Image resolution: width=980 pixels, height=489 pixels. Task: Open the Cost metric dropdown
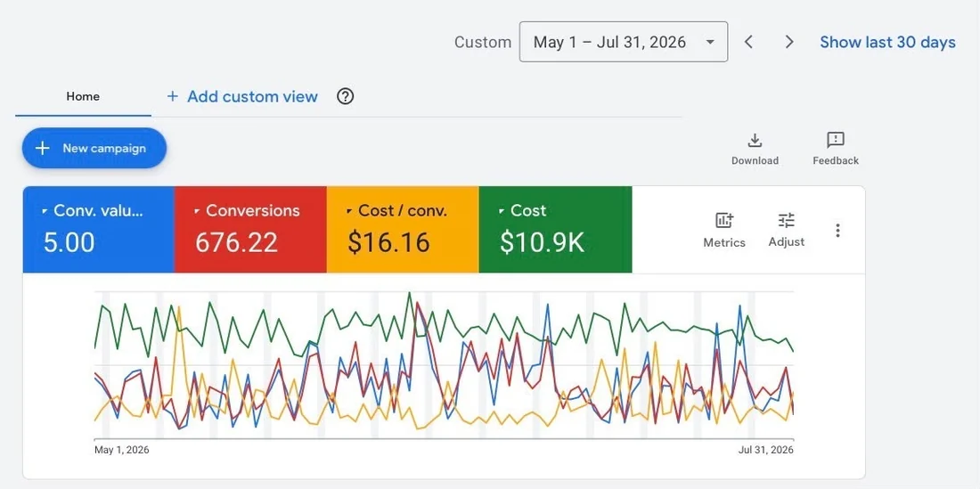522,210
